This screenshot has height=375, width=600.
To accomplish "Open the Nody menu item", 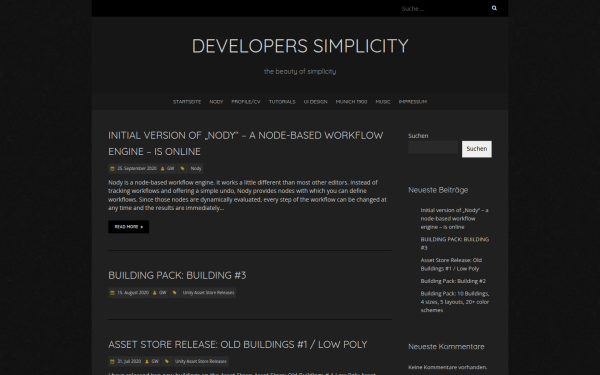I will (216, 102).
